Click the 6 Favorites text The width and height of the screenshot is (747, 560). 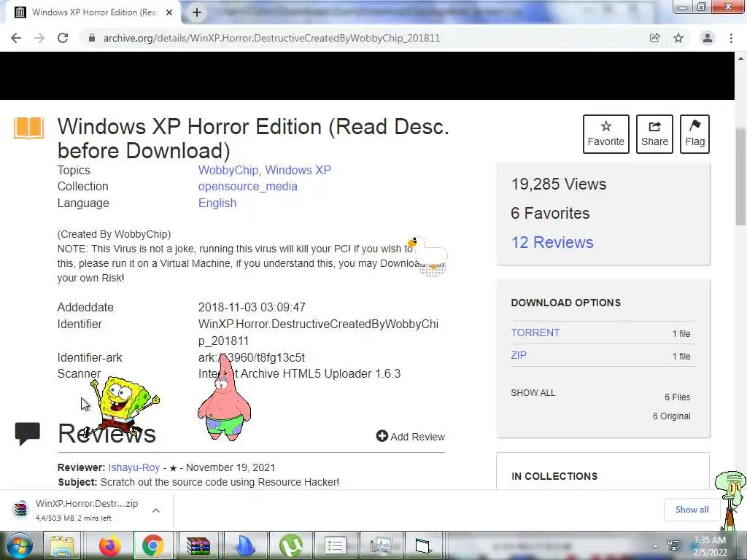[x=550, y=214]
